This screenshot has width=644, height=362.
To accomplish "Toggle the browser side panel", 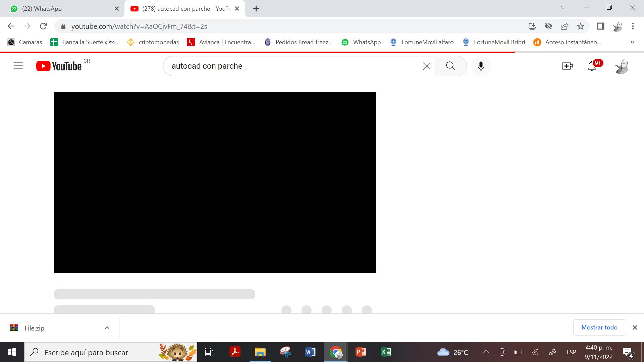I will click(600, 26).
